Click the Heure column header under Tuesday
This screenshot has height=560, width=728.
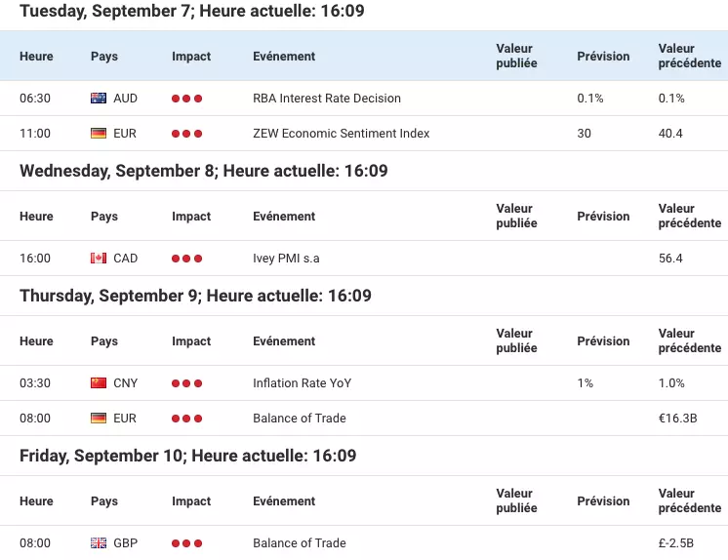pos(36,57)
